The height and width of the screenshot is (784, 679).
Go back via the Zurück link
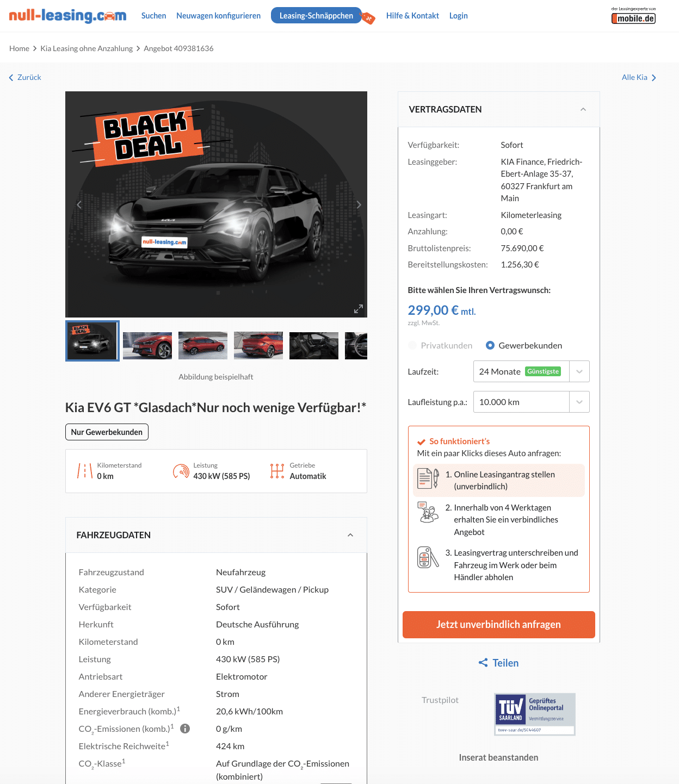[x=25, y=77]
